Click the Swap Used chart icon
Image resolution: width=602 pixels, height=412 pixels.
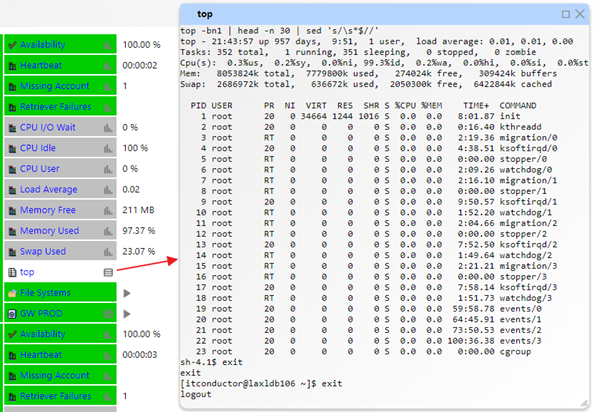107,251
